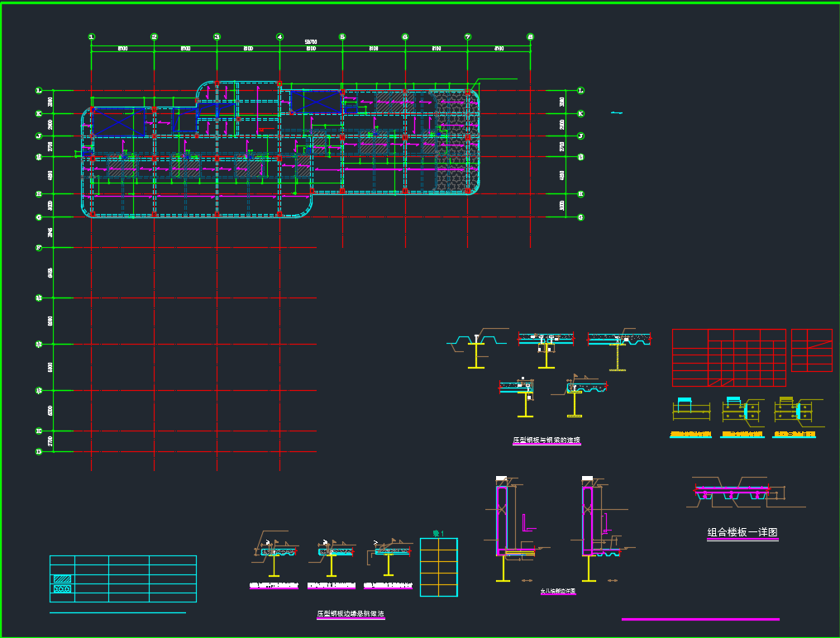Click the title 组合楼板一详图
The image size is (840, 638).
pyautogui.click(x=742, y=532)
